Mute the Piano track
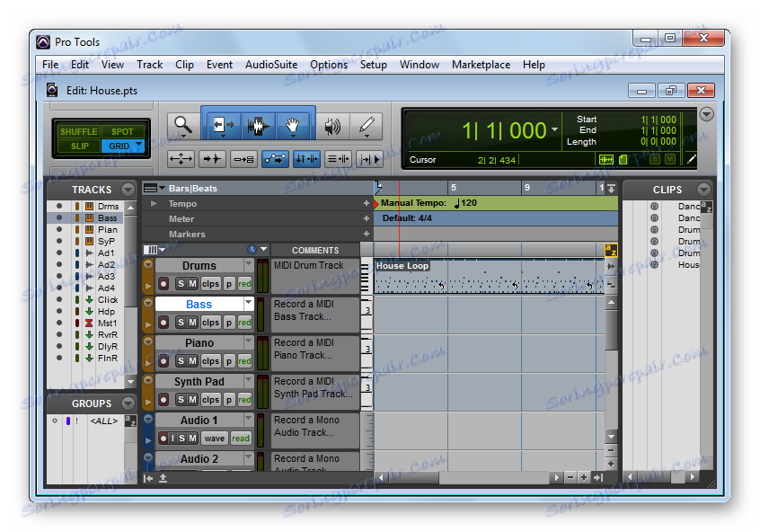760x532 pixels. tap(192, 361)
